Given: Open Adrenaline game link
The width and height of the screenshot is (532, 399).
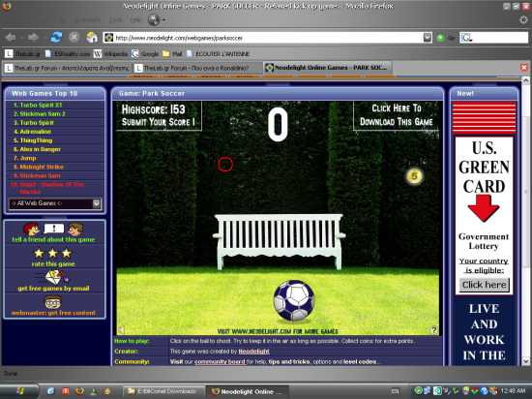Looking at the screenshot, I should click(x=33, y=132).
